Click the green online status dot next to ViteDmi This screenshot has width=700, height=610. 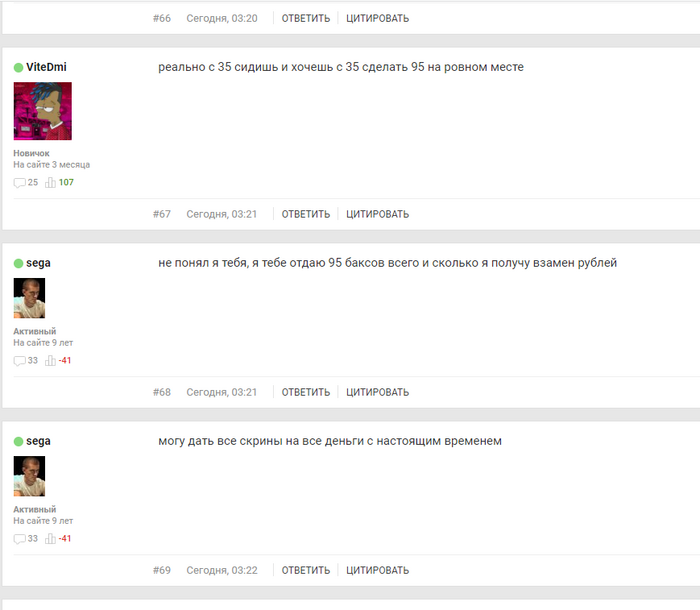coord(18,67)
